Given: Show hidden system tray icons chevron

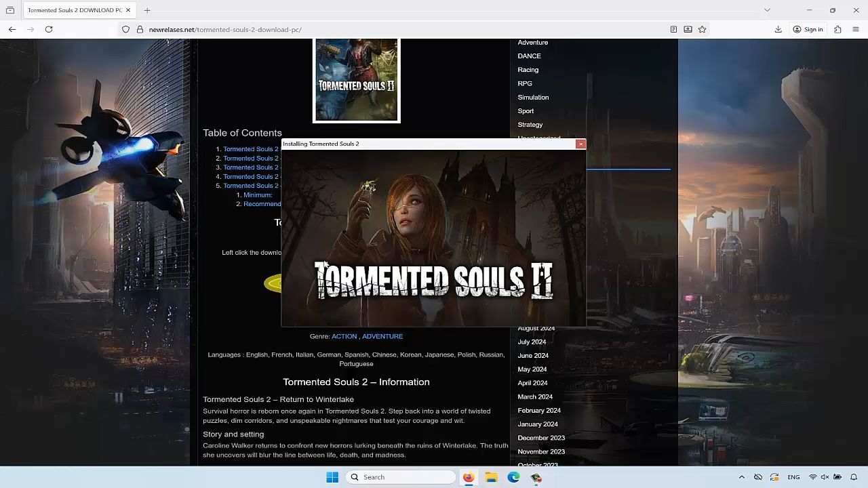Looking at the screenshot, I should coord(741,477).
